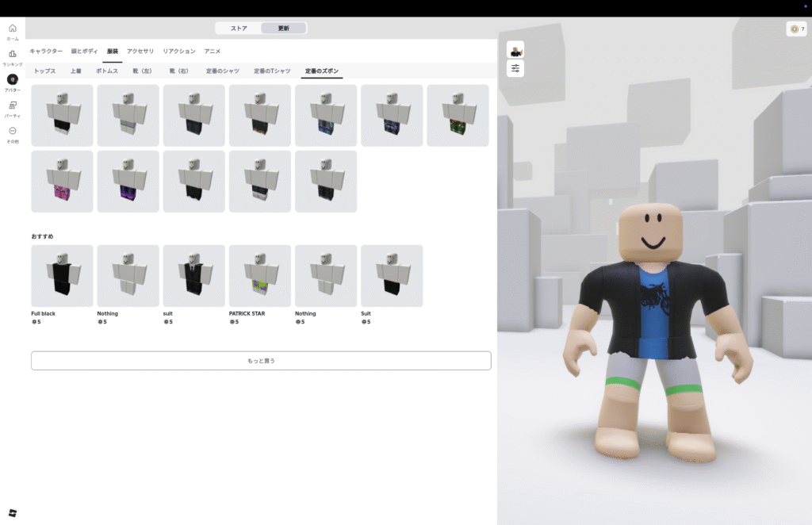Select the アバター avatar icon in sidebar
The height and width of the screenshot is (525, 812).
(12, 80)
